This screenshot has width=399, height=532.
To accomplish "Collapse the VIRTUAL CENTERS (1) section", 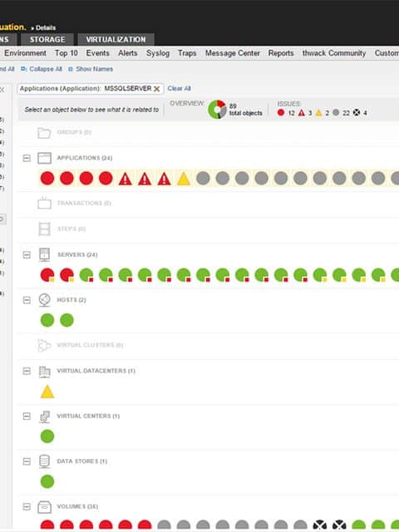I will 27,416.
